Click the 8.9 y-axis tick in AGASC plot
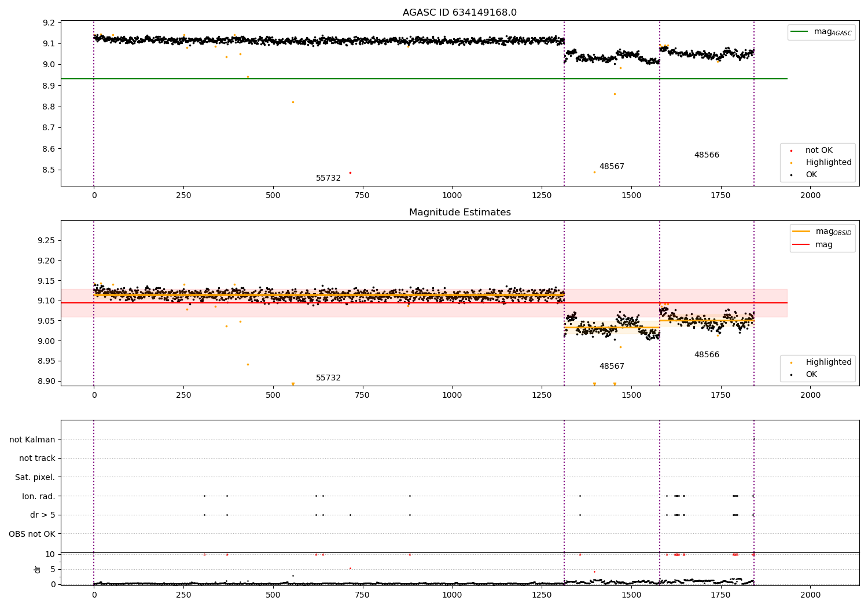The height and width of the screenshot is (608, 868). pos(50,86)
